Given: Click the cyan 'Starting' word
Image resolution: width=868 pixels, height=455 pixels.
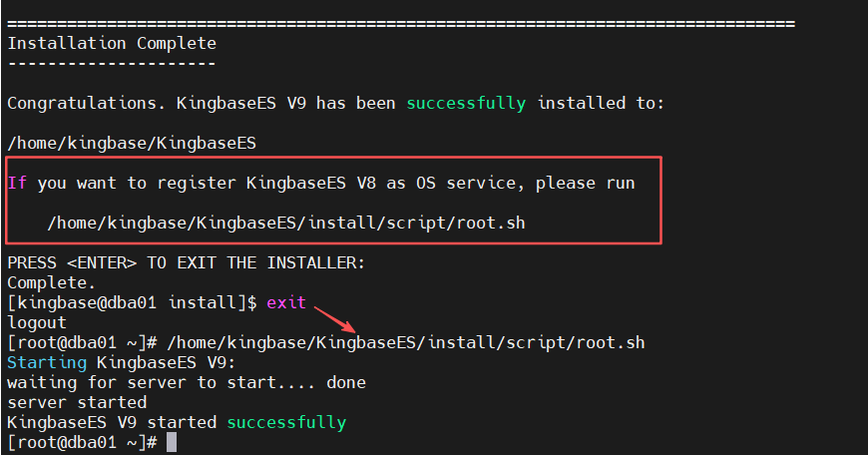Looking at the screenshot, I should pos(47,363).
